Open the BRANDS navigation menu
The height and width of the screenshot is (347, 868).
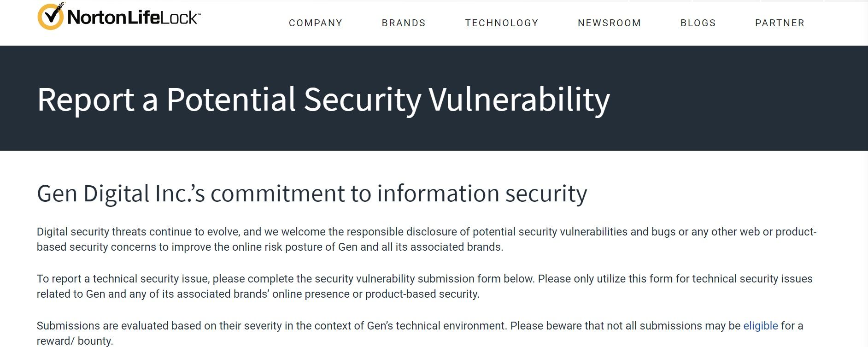(404, 23)
